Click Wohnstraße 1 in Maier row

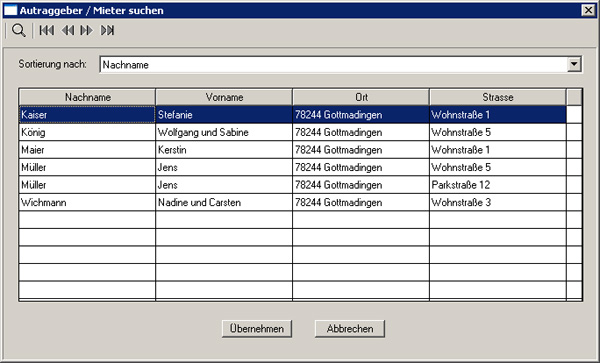point(497,150)
